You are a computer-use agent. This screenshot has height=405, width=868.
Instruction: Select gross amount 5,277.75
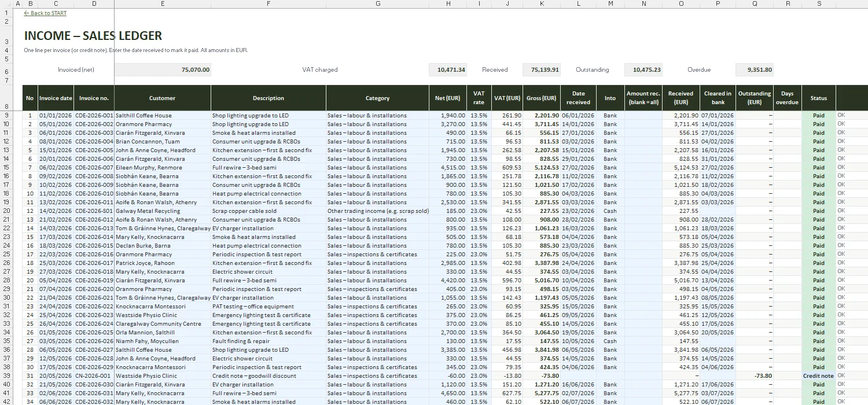(x=542, y=393)
